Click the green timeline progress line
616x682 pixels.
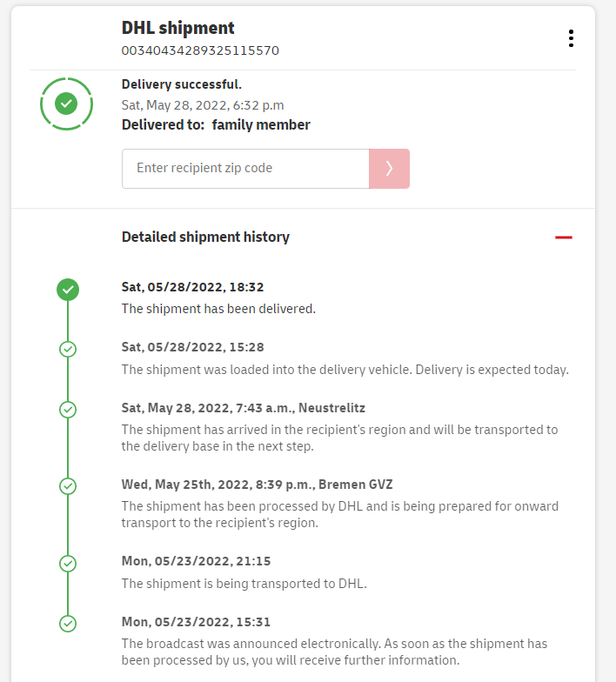click(68, 447)
